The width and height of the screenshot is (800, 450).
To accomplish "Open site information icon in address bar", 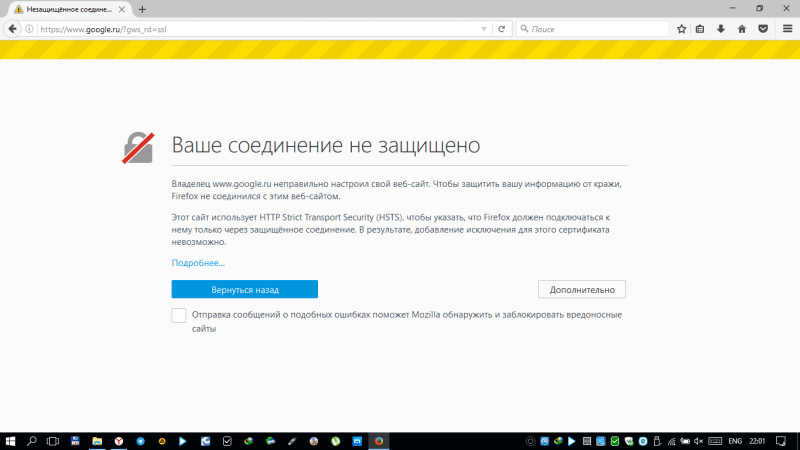I will 30,29.
